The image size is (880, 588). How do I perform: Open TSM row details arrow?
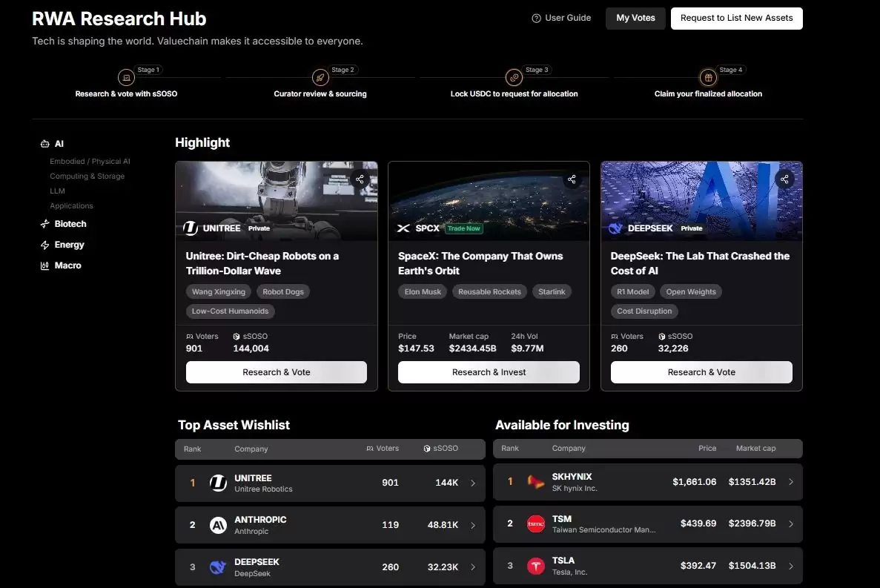click(791, 524)
